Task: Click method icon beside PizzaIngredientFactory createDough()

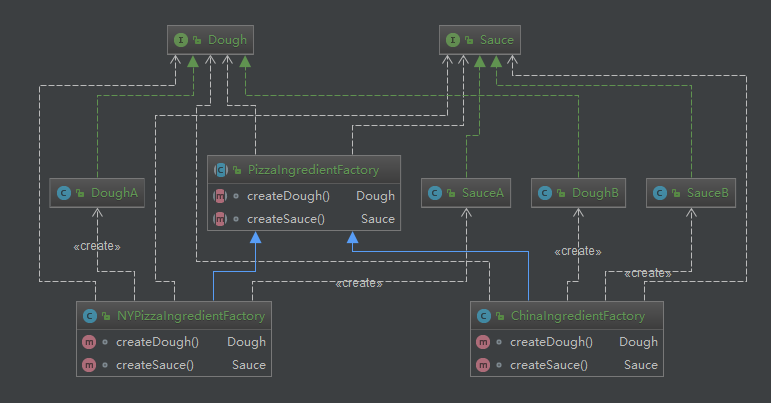Action: point(220,196)
